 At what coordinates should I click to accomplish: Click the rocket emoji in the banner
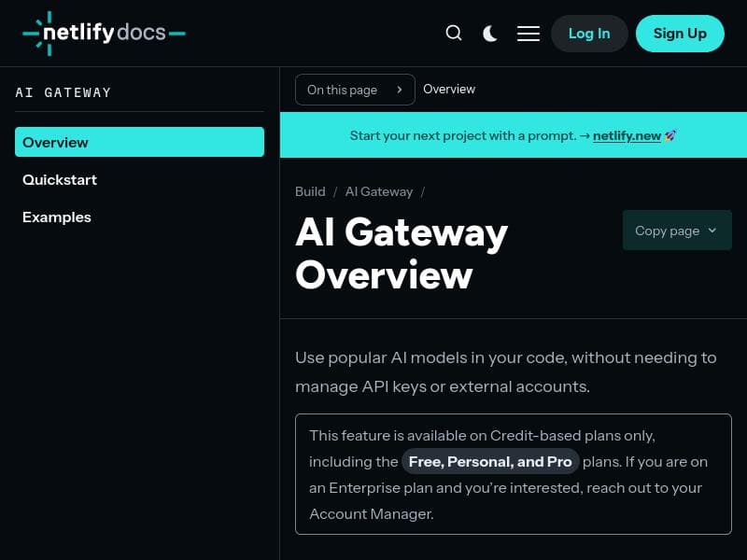pyautogui.click(x=670, y=135)
